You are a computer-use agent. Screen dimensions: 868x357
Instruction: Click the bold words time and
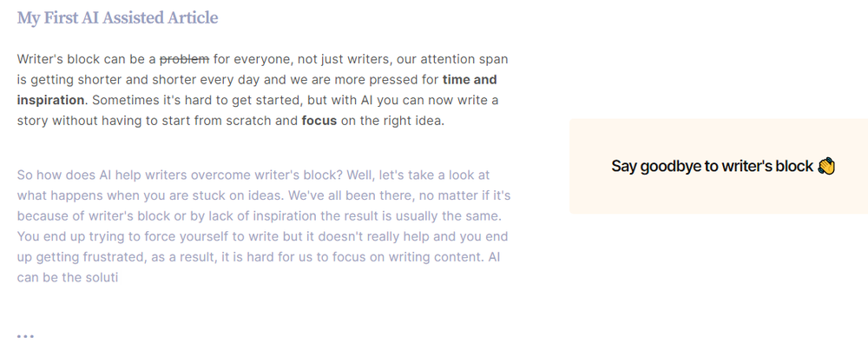(x=470, y=79)
